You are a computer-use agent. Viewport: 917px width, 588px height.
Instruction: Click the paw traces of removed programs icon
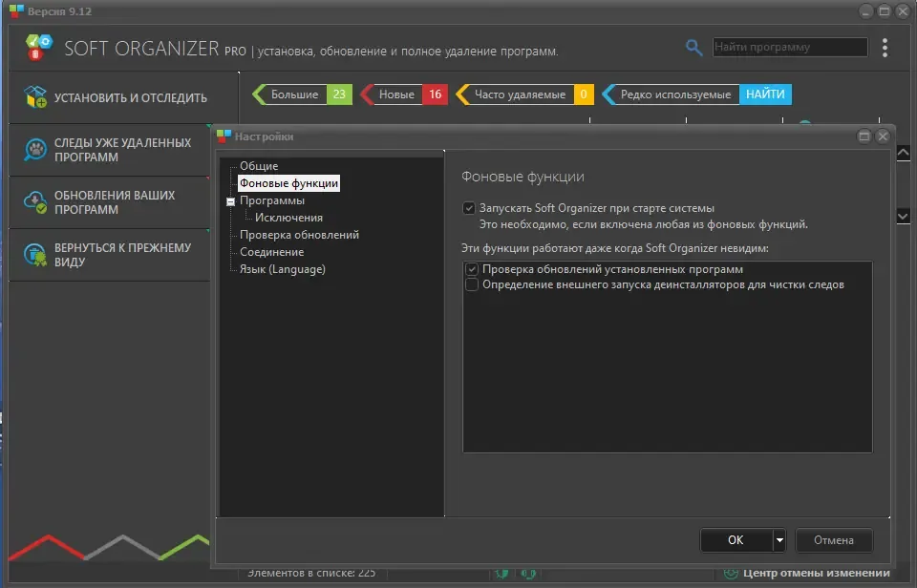35,150
